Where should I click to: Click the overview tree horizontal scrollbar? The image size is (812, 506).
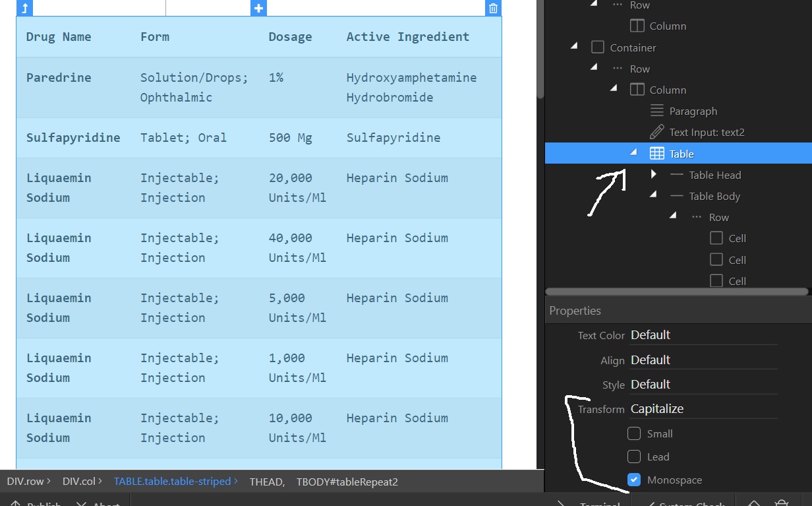coord(677,292)
